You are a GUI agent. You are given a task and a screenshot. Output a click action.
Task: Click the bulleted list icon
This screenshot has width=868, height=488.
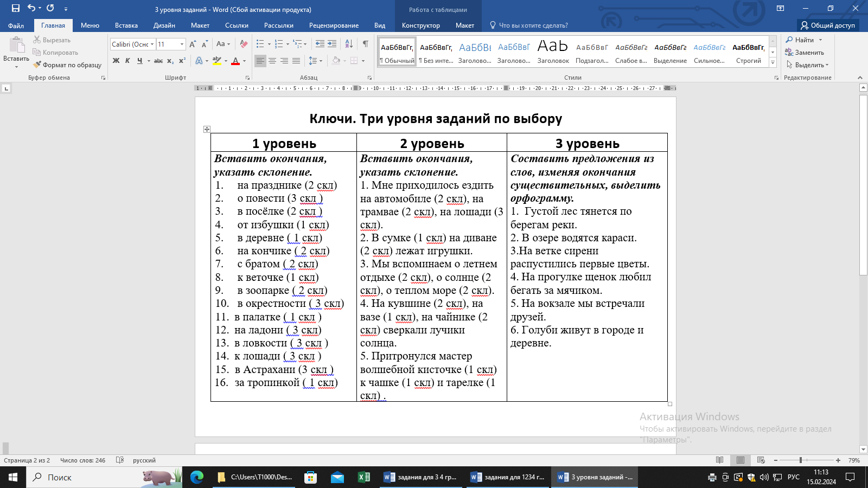[260, 44]
